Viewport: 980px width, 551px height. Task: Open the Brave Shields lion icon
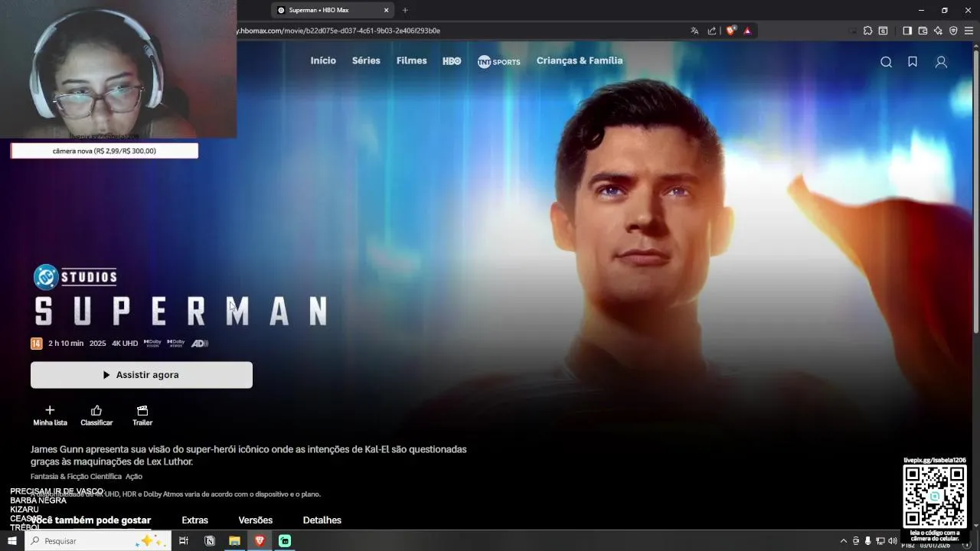(x=730, y=31)
